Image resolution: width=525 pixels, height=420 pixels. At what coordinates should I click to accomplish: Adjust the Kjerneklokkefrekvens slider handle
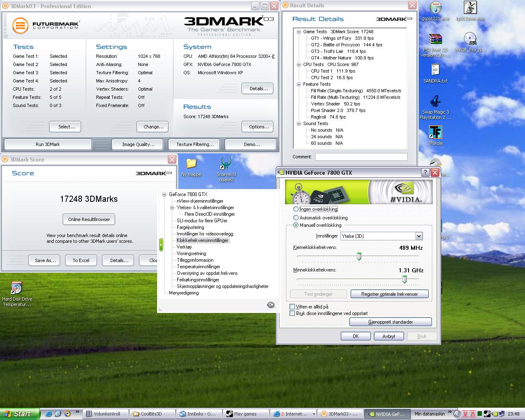(x=359, y=257)
